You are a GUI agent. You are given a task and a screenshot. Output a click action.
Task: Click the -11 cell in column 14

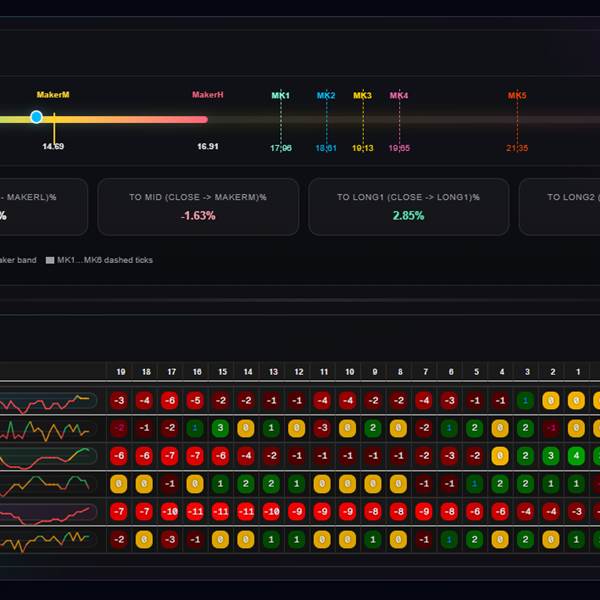coord(246,512)
